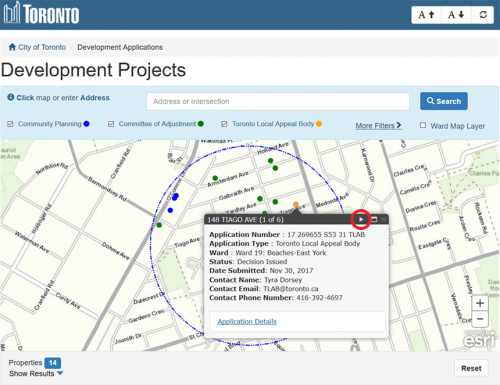The height and width of the screenshot is (385, 500).
Task: Click the Ward 19: Beaches-East York text
Action: 281,253
